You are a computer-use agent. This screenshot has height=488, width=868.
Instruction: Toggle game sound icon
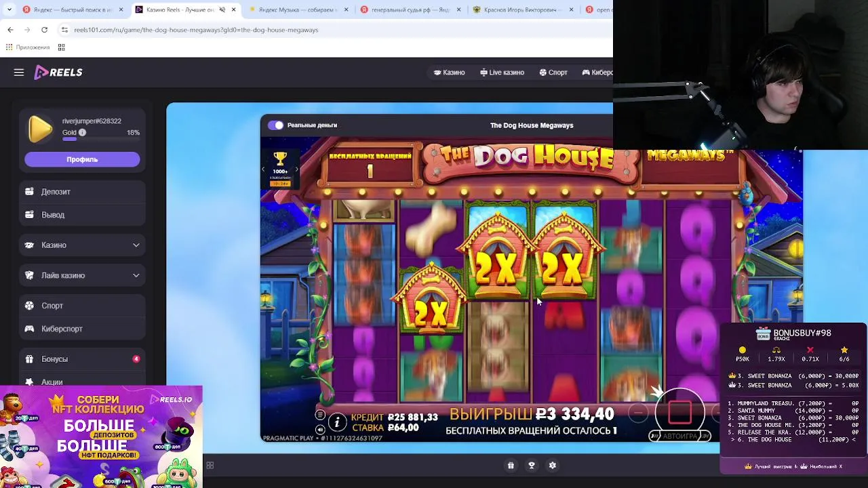(320, 428)
